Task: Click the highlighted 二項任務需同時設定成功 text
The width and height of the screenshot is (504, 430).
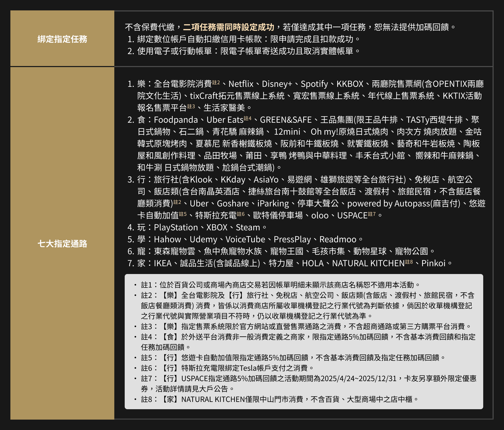Action: pyautogui.click(x=229, y=27)
